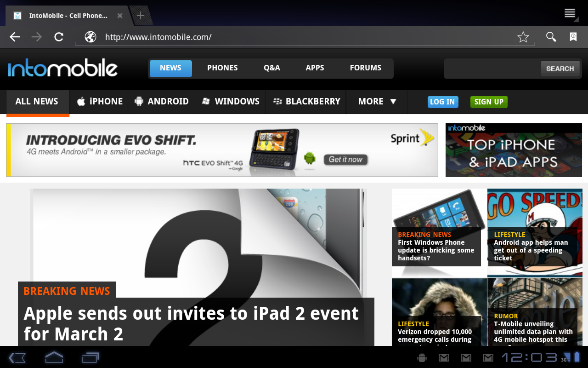This screenshot has height=368, width=588.
Task: Open the iPad 2 event invites headline
Action: 191,323
